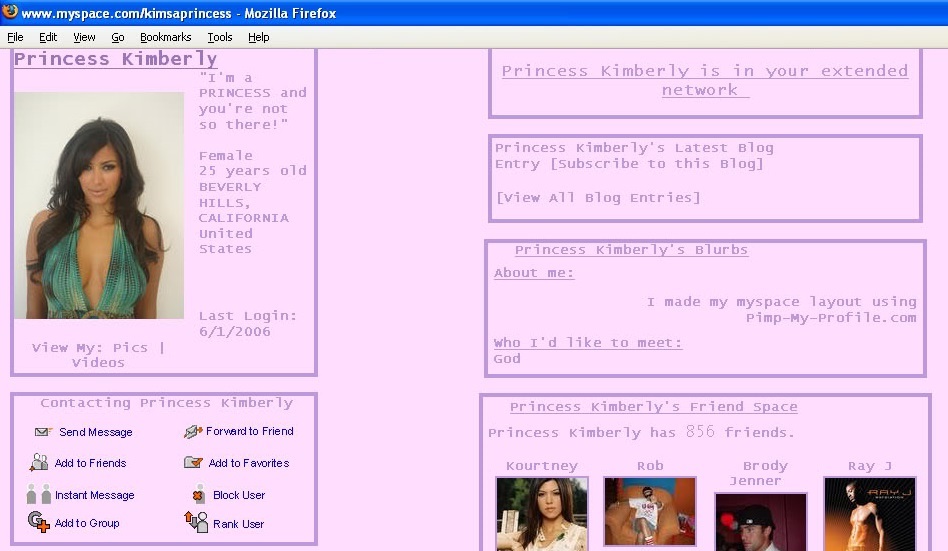The width and height of the screenshot is (948, 551).
Task: Open the File menu
Action: pyautogui.click(x=15, y=37)
